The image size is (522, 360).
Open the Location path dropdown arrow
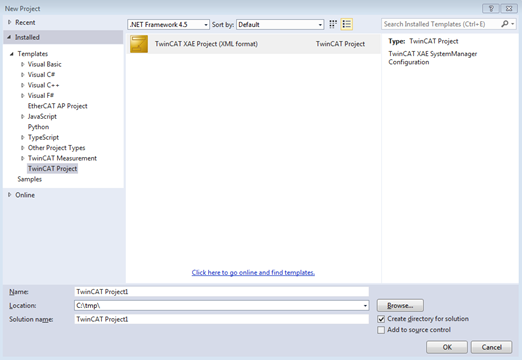click(x=365, y=306)
